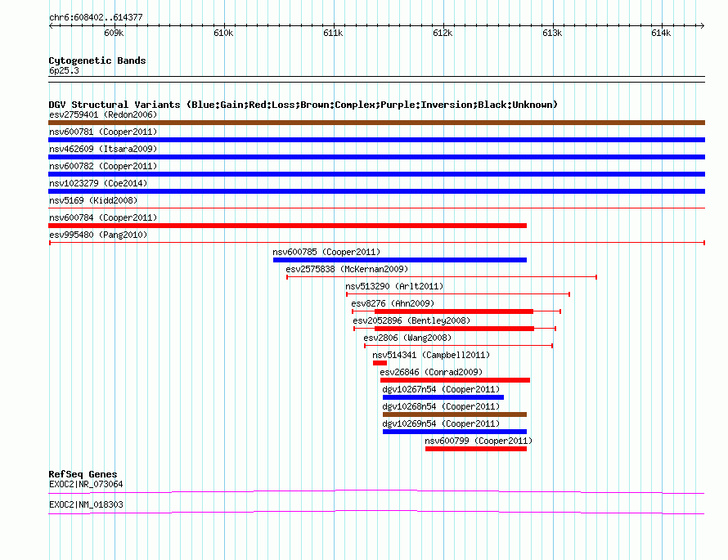728x560 pixels.
Task: Click the dgv10267n54 (Cooper2011) label
Action: tap(441, 389)
